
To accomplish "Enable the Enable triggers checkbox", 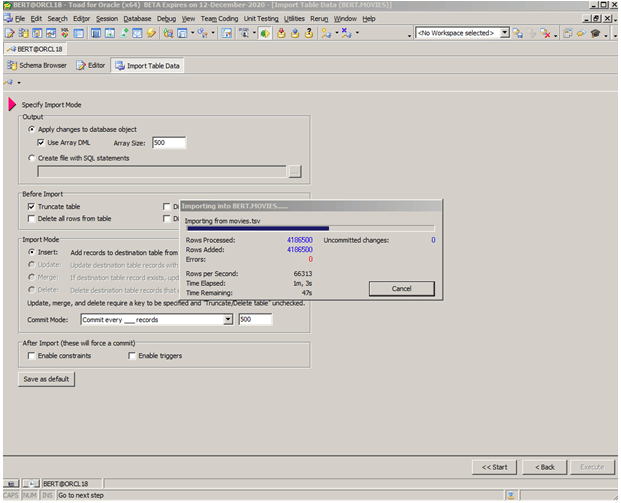I will [x=131, y=356].
